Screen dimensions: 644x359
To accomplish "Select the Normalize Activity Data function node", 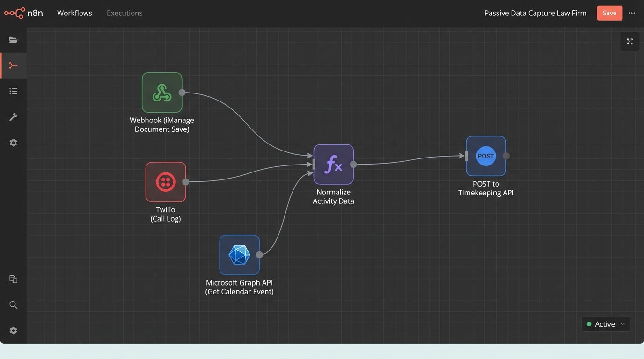I will (333, 164).
